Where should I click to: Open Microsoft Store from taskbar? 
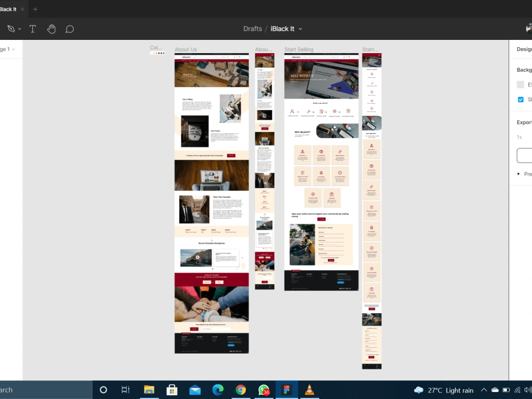click(x=172, y=390)
